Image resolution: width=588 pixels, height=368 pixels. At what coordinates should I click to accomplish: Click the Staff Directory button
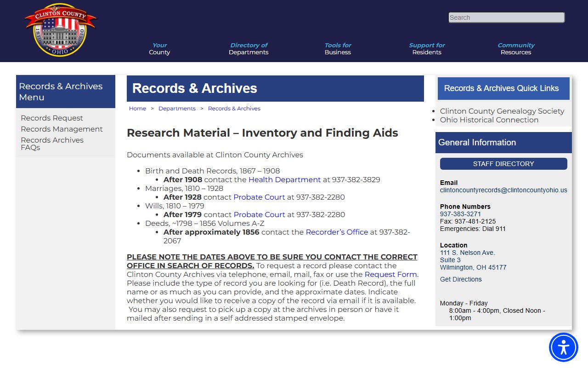pos(503,164)
